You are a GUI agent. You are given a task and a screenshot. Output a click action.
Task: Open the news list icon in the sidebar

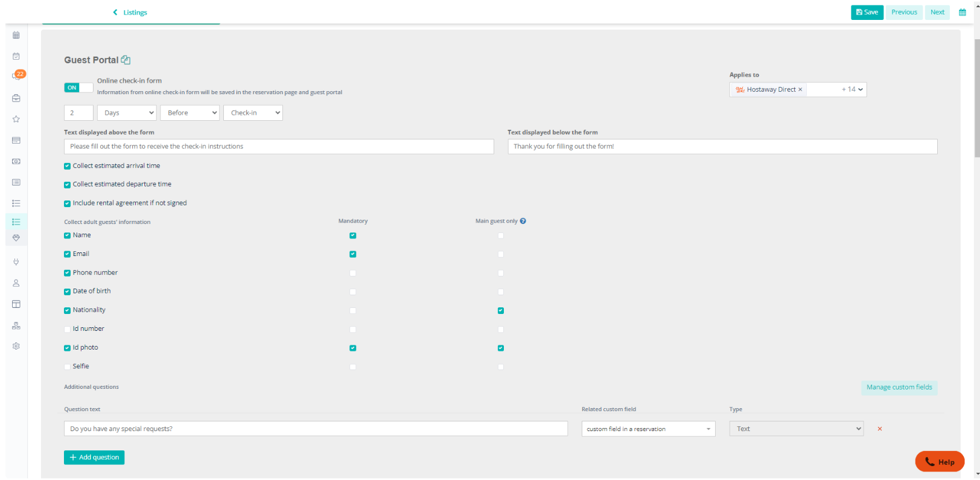(x=16, y=182)
